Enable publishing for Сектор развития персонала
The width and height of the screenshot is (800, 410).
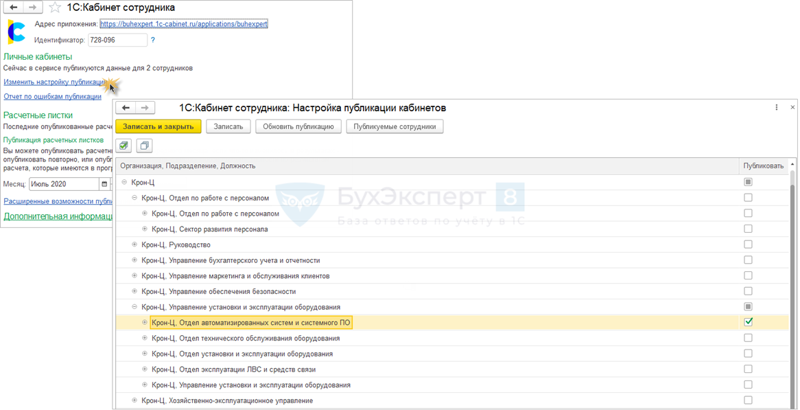coord(748,229)
